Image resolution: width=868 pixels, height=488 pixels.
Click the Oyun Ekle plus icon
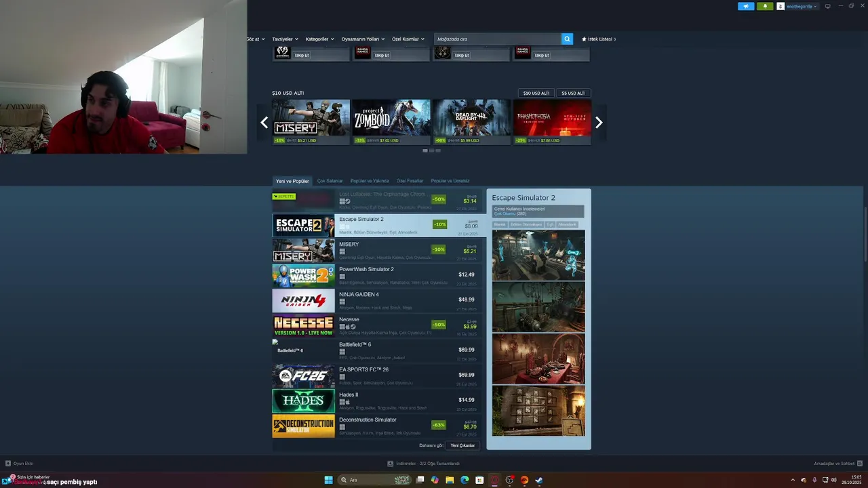click(x=8, y=464)
